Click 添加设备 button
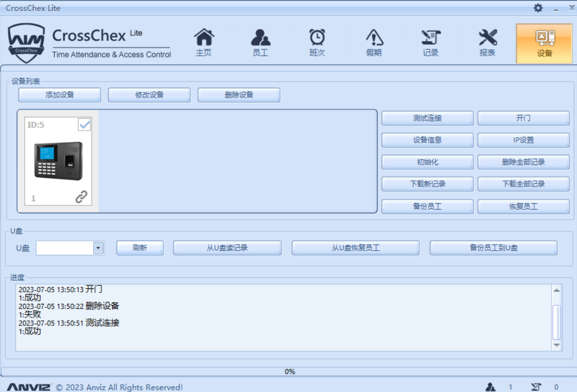577x392 pixels. 60,95
